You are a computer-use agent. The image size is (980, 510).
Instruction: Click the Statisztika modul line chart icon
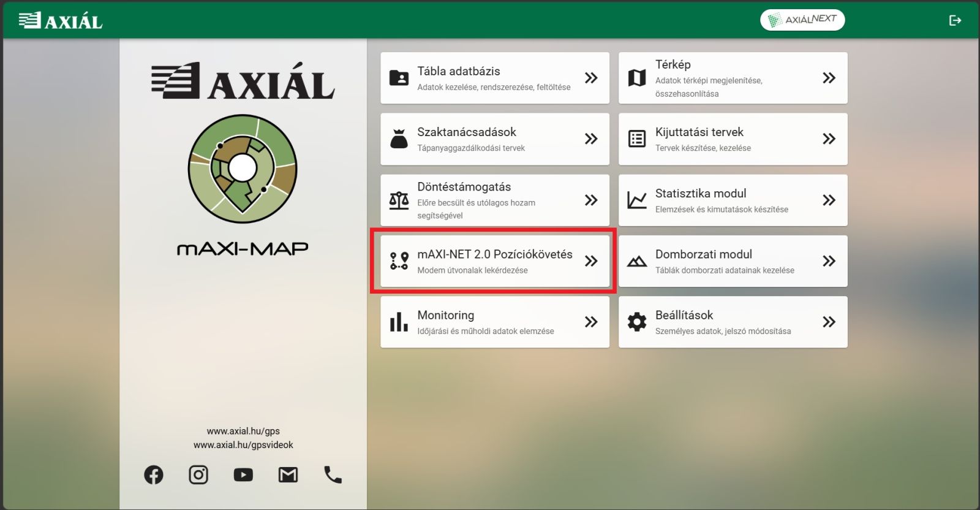[637, 200]
